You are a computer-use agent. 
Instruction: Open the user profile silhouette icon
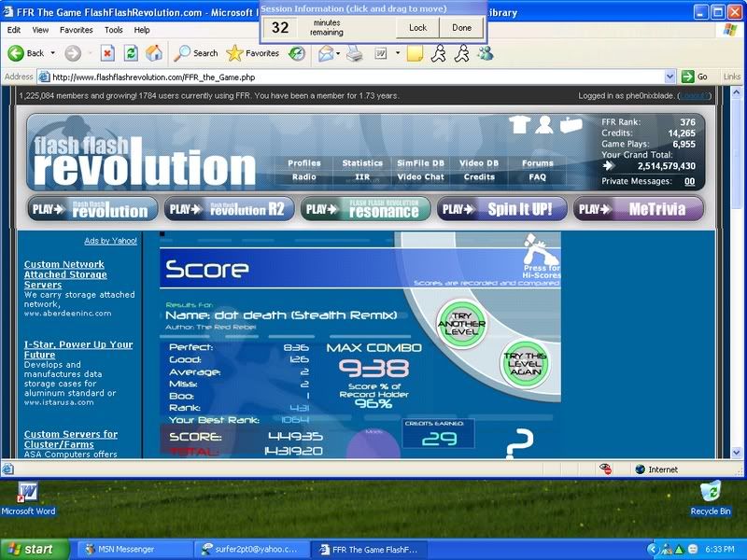click(x=544, y=125)
